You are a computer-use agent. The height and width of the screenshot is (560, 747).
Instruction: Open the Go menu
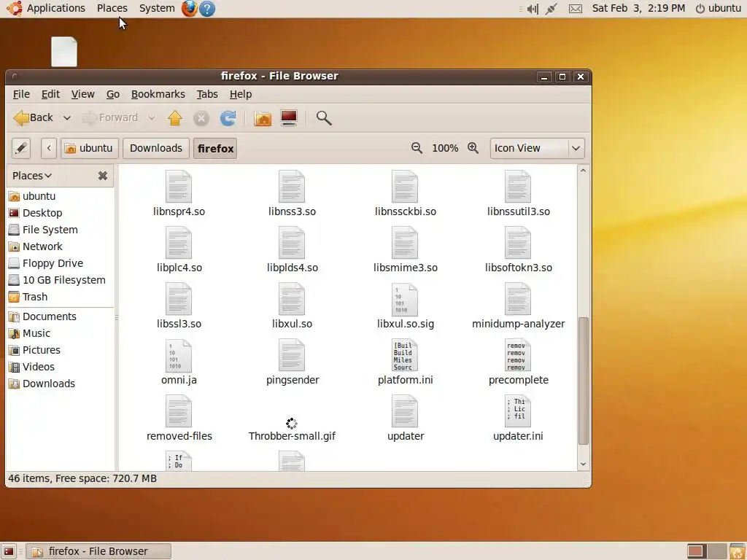[x=113, y=94]
